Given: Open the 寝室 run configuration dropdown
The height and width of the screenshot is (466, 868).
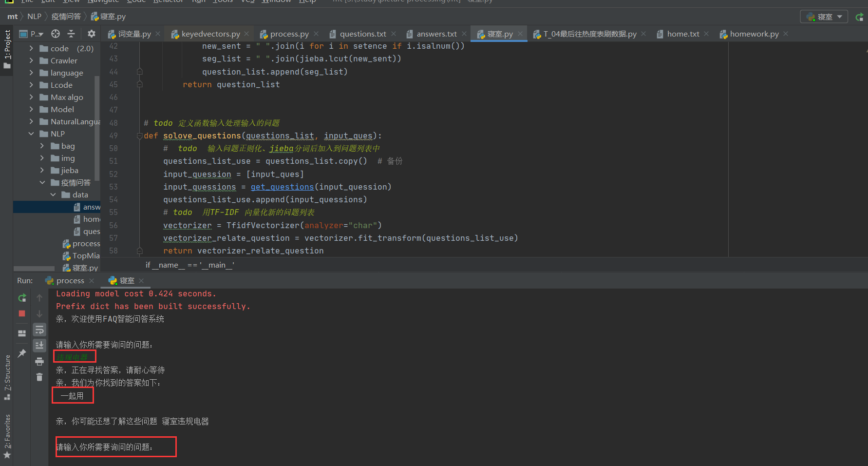Looking at the screenshot, I should (824, 17).
